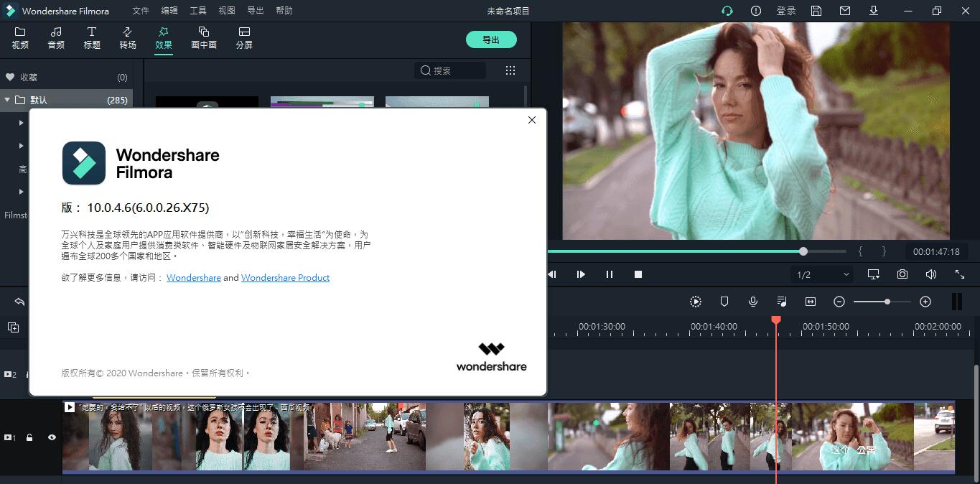Open the 画中画 elements tab

(x=204, y=38)
